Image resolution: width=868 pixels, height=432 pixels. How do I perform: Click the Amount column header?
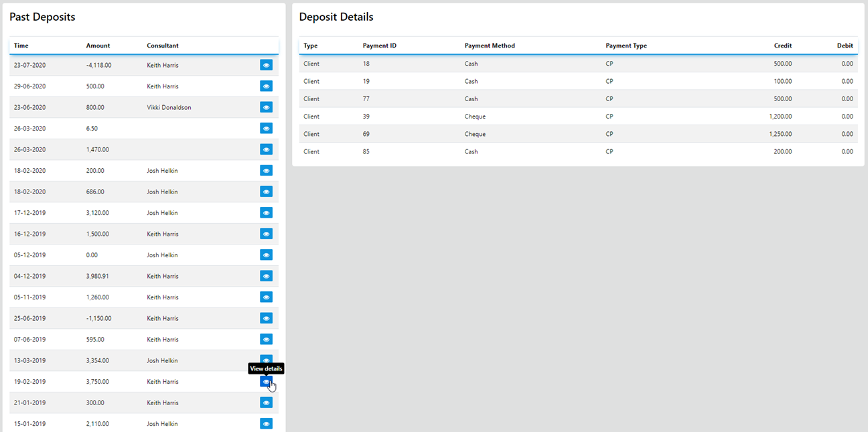click(x=98, y=46)
